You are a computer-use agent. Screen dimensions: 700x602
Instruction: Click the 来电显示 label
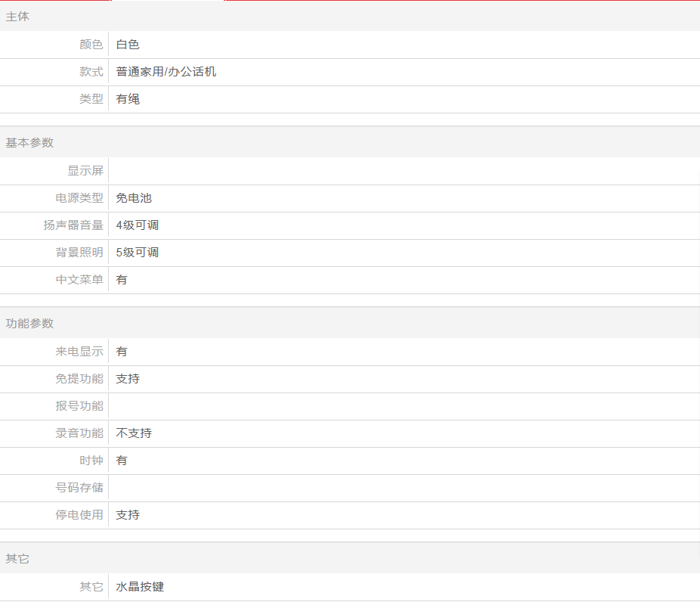tap(79, 352)
